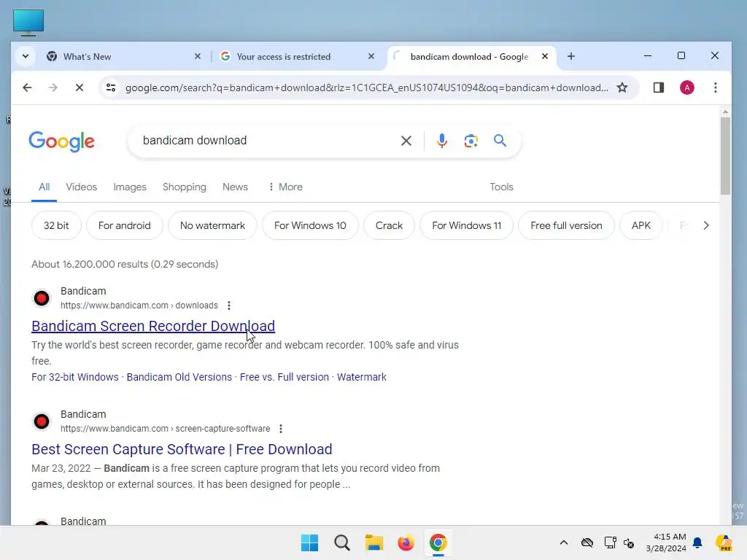747x560 pixels.
Task: Go back to previous page
Action: 27,87
